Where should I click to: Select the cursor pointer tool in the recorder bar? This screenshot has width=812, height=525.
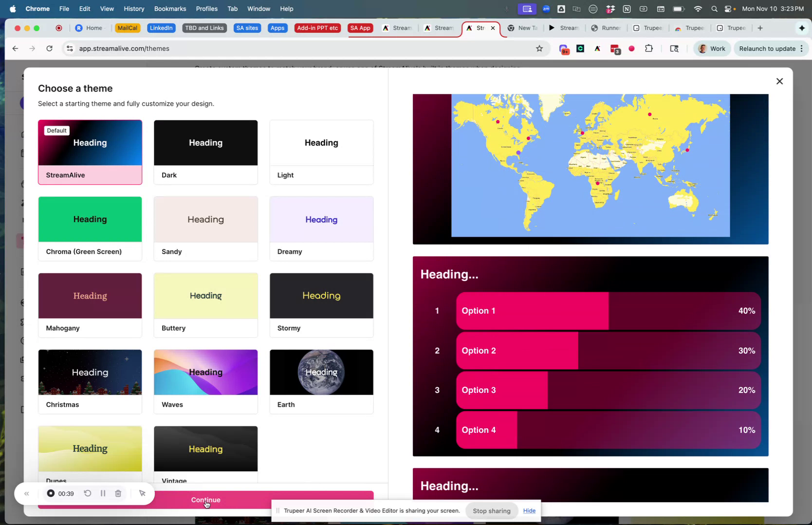point(142,493)
